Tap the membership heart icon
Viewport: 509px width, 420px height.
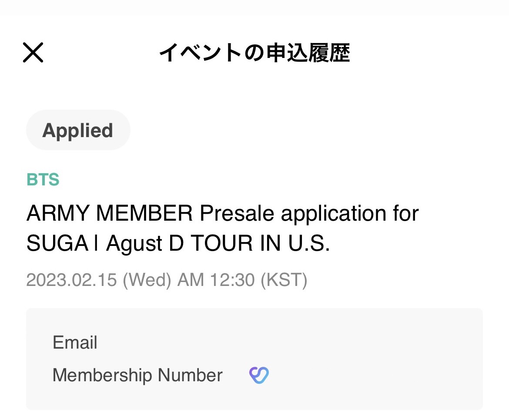pyautogui.click(x=259, y=375)
